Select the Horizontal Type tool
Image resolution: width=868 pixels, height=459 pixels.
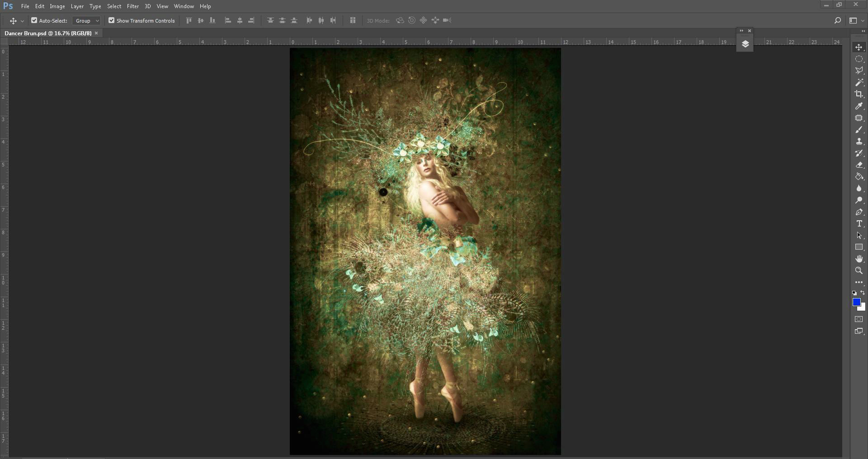[859, 224]
